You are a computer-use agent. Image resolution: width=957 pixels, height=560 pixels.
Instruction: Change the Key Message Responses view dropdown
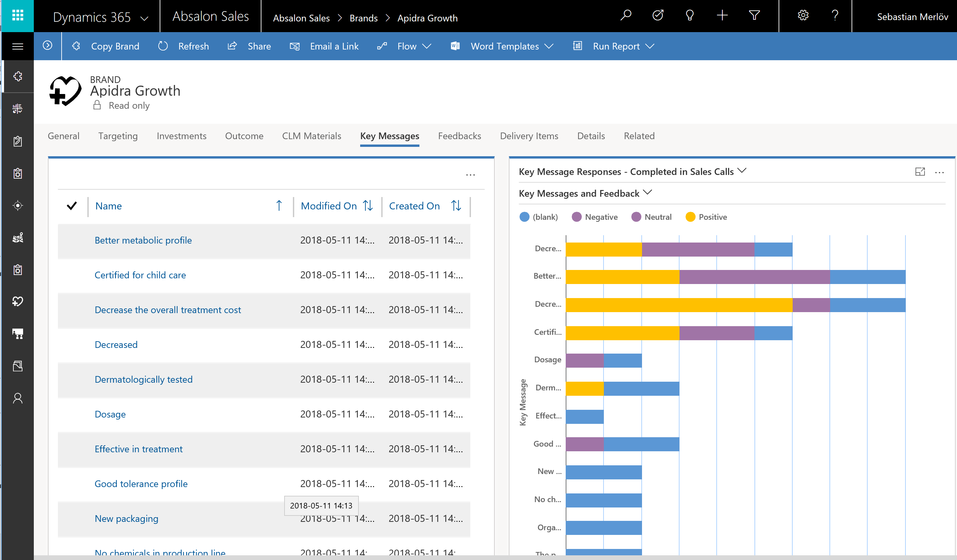pyautogui.click(x=633, y=172)
